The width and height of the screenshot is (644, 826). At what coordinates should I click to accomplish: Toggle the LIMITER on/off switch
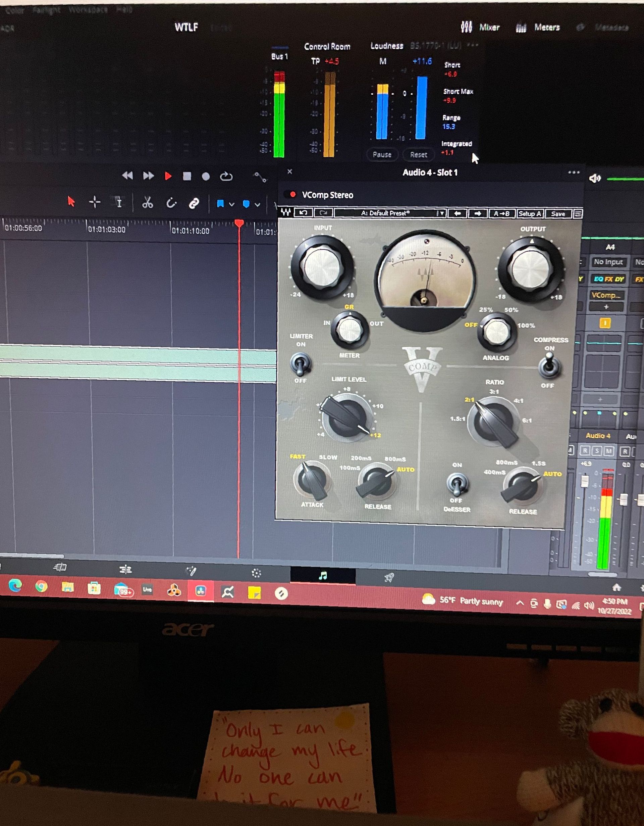301,363
